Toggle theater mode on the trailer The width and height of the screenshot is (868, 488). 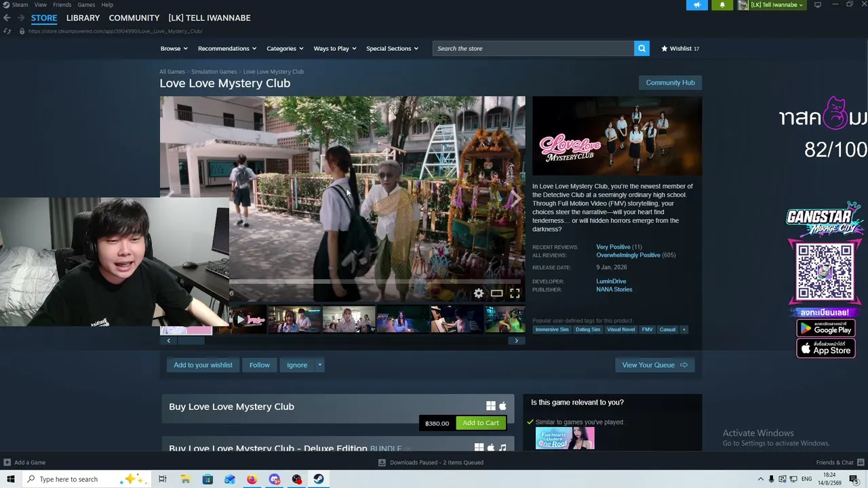pos(497,293)
